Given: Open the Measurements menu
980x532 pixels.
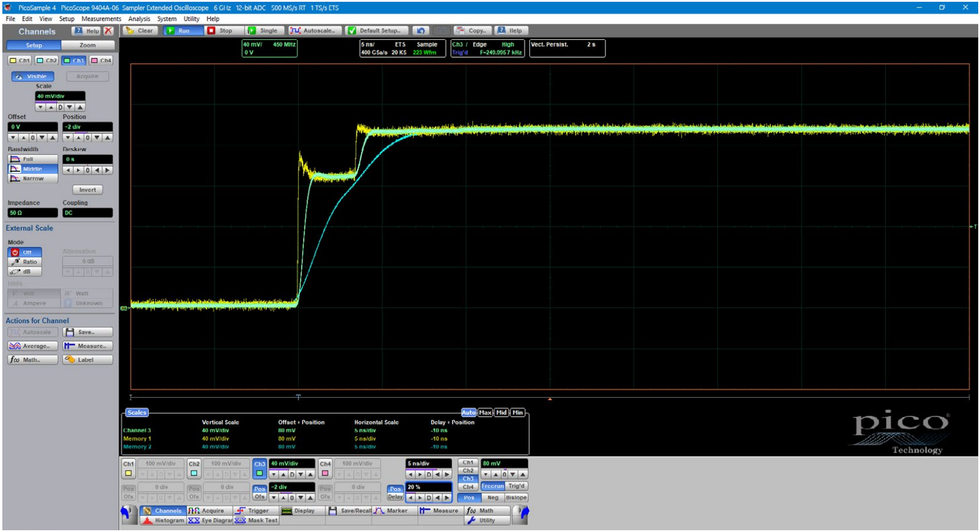Looking at the screenshot, I should click(101, 19).
